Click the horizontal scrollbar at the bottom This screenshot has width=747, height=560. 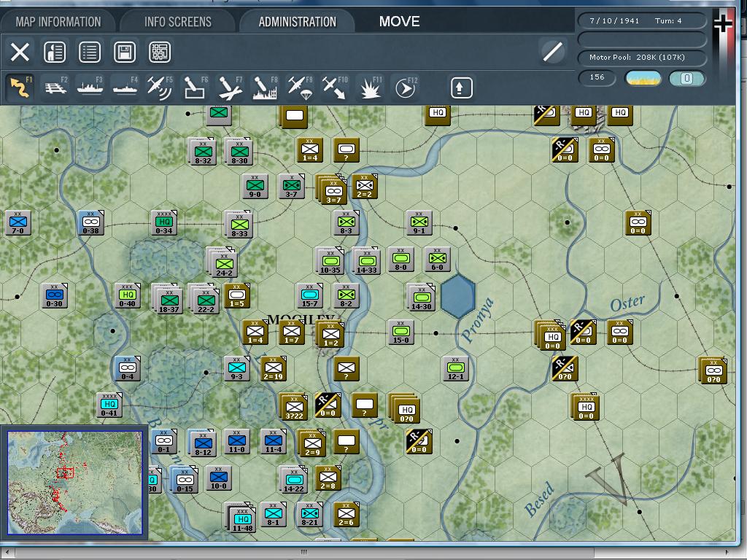(303, 553)
